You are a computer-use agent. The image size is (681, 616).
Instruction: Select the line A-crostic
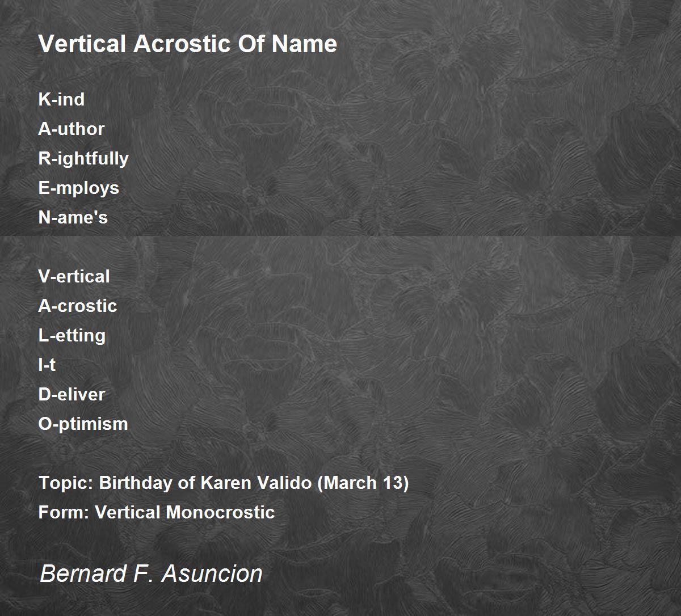(78, 306)
